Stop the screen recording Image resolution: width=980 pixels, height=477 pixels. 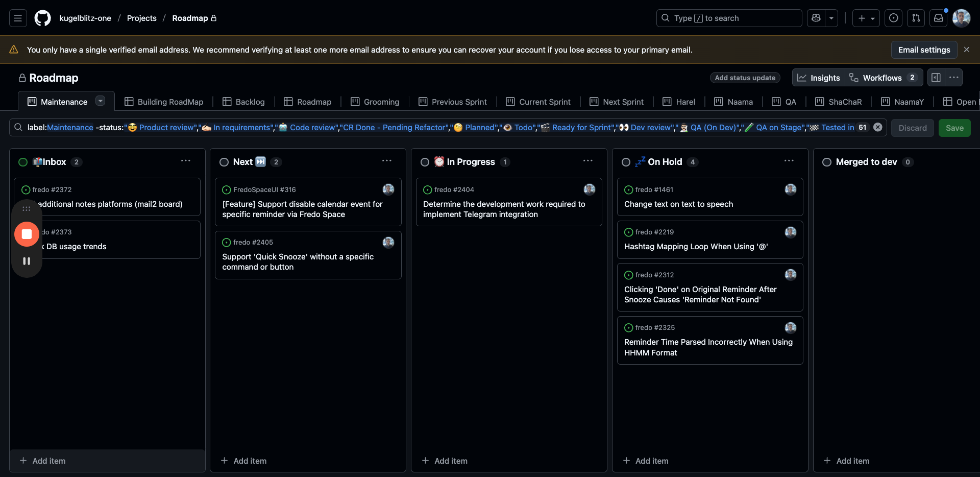[27, 234]
